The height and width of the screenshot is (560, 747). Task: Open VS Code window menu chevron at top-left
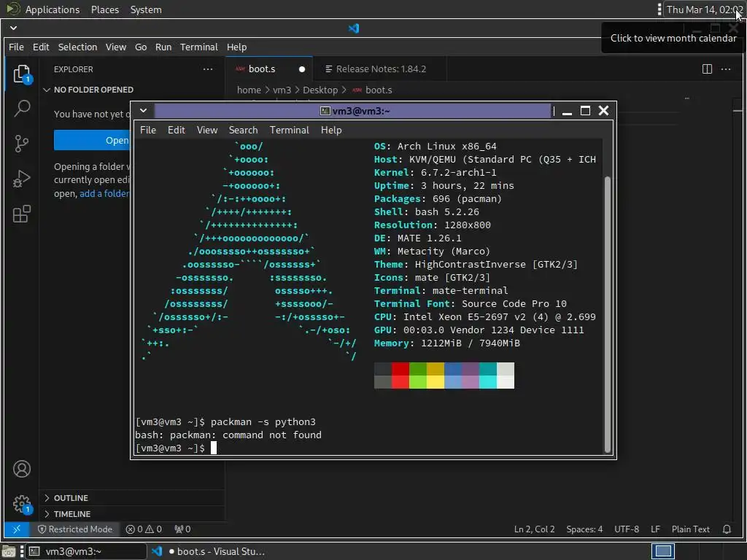tap(13, 28)
